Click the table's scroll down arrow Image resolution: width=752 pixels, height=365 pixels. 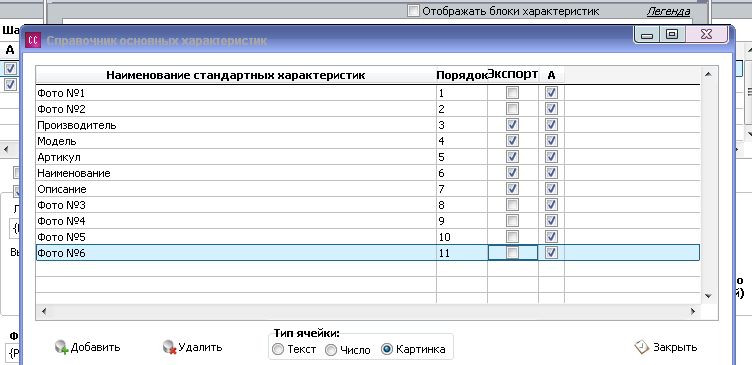pyautogui.click(x=708, y=296)
